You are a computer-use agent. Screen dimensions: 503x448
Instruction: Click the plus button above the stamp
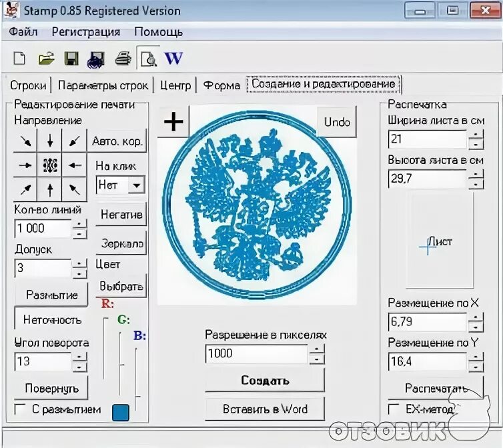(173, 121)
